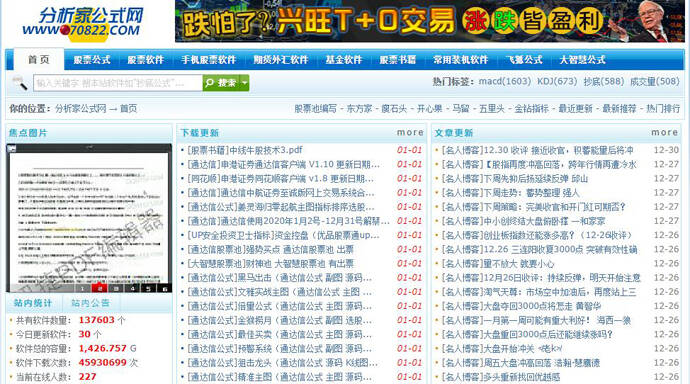The width and height of the screenshot is (690, 384).
Task: Open the 强势买点 通达信股票池 entry
Action: click(x=270, y=249)
